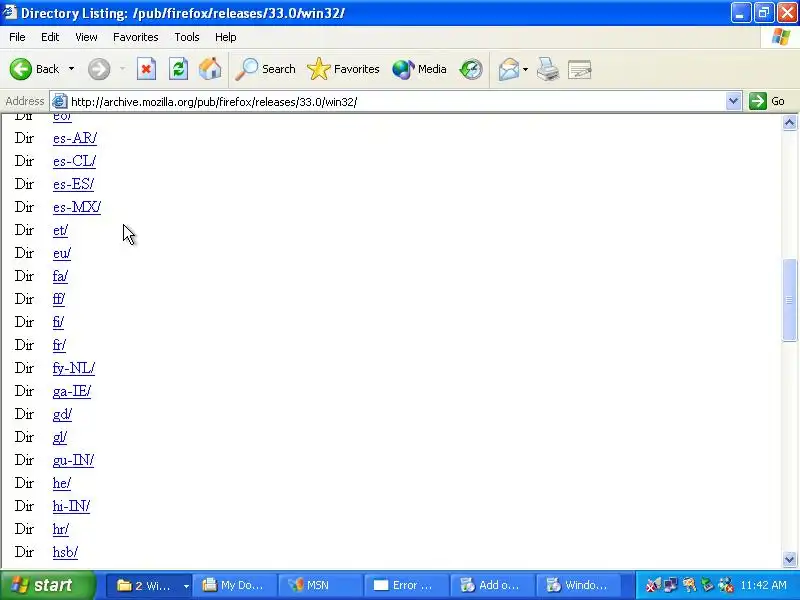Switch to 'Add o...' taskbar window
The height and width of the screenshot is (600, 800).
pos(492,585)
